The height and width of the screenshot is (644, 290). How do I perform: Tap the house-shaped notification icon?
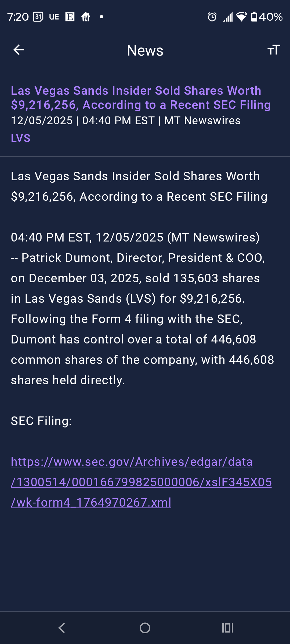(x=86, y=17)
